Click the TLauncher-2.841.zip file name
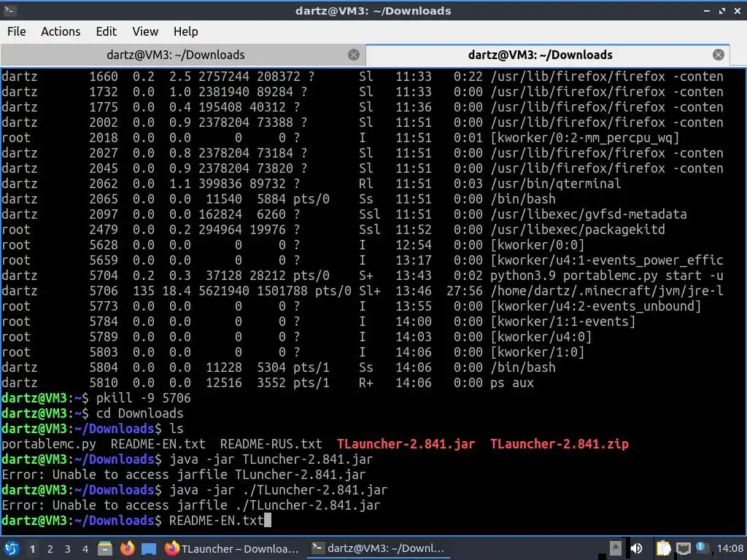This screenshot has width=747, height=560. (x=560, y=444)
